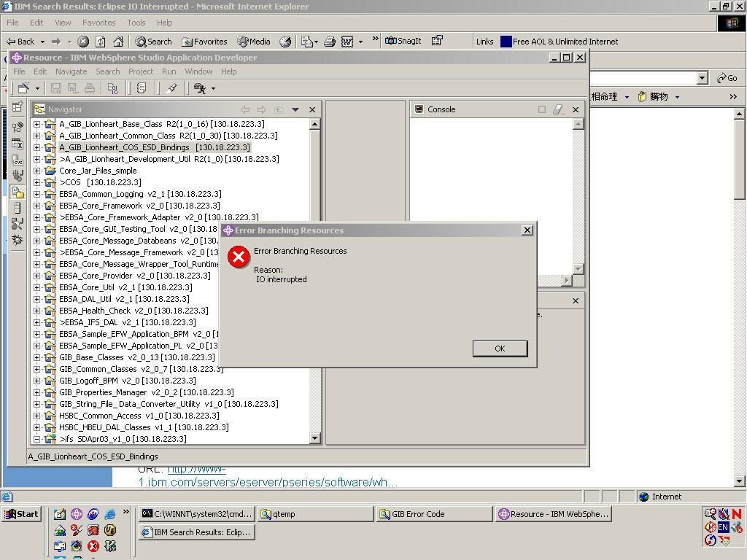Expand HSBC_Common_Access project node

(x=36, y=416)
